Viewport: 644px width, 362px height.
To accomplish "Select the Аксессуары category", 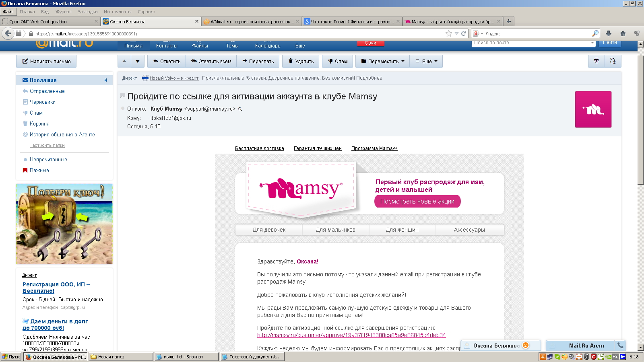I will pos(469,230).
